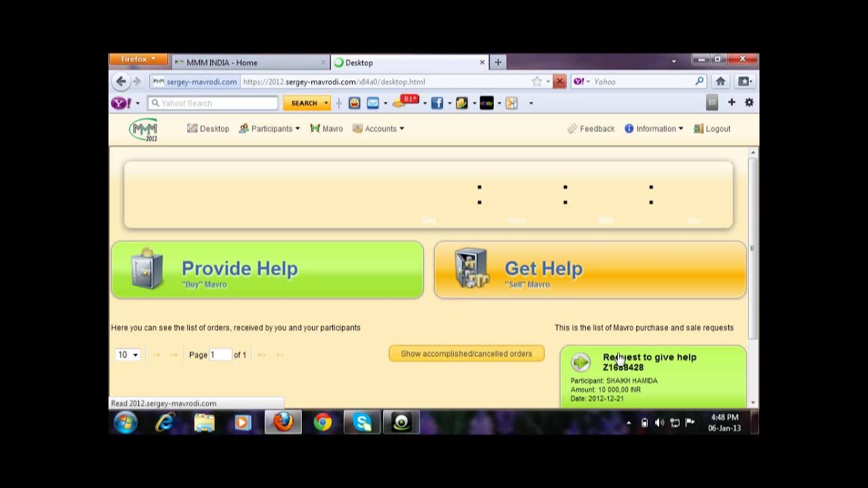Open the Windows Start button
868x488 pixels.
pyautogui.click(x=125, y=423)
